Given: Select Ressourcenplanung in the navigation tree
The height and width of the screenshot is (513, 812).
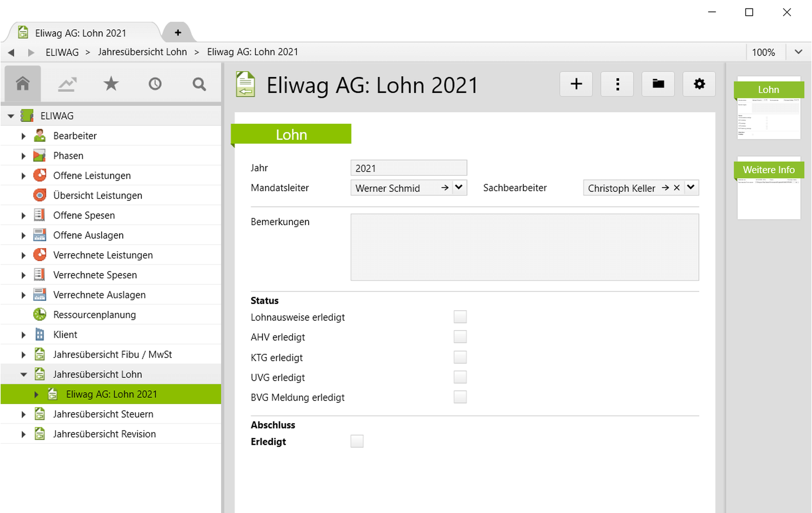Looking at the screenshot, I should pos(94,315).
